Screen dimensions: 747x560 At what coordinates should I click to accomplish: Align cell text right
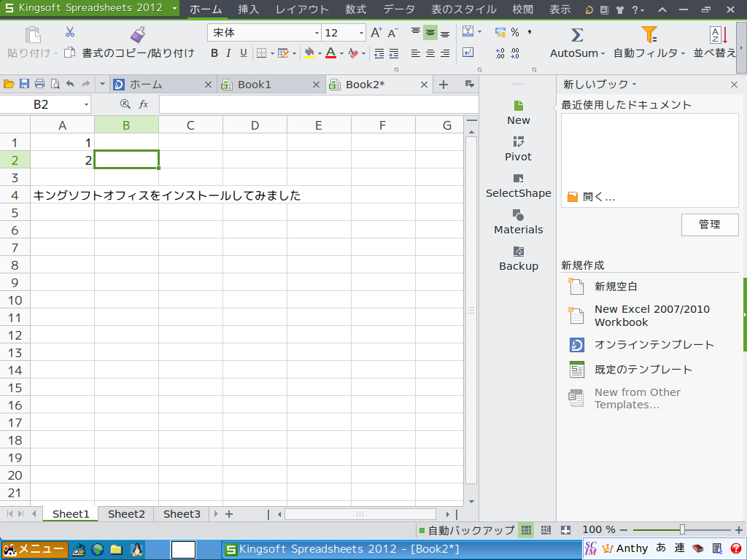[445, 53]
